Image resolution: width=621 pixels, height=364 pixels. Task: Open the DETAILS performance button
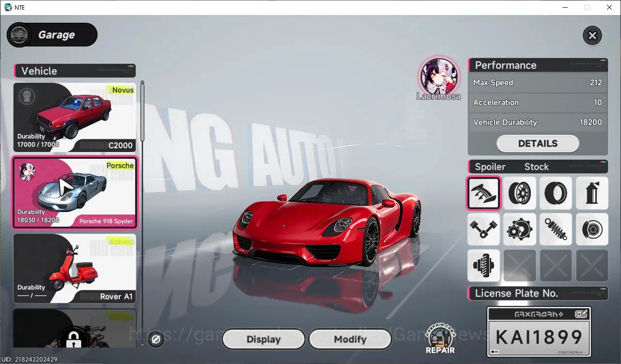538,144
